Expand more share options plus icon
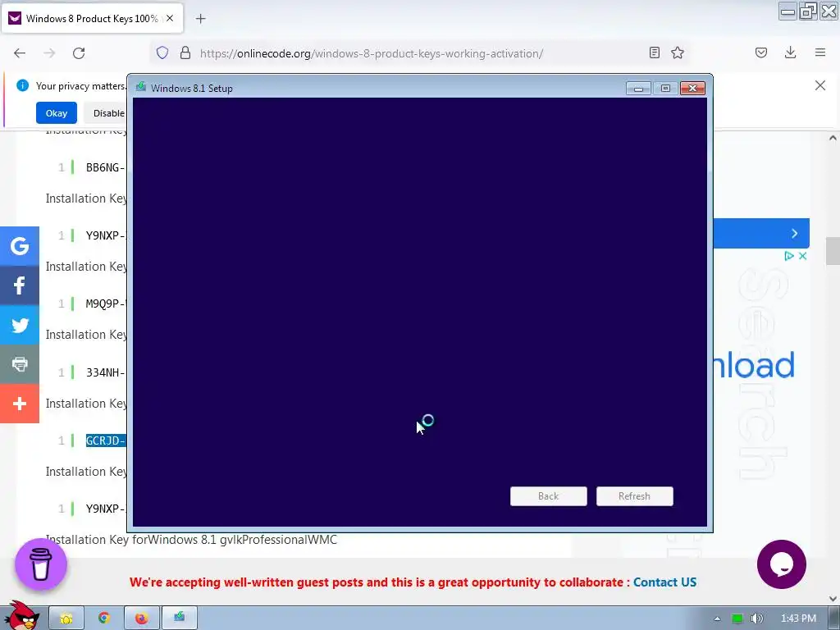 point(20,404)
